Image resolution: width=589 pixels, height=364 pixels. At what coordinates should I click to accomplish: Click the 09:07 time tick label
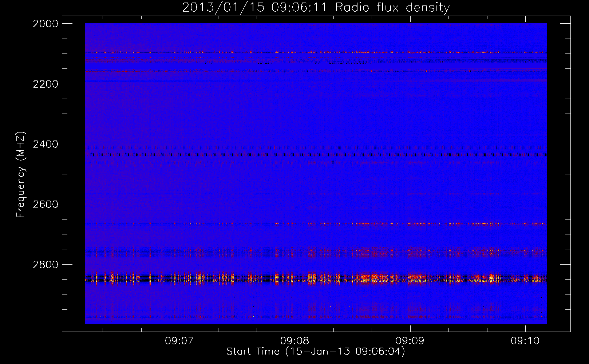pos(179,341)
